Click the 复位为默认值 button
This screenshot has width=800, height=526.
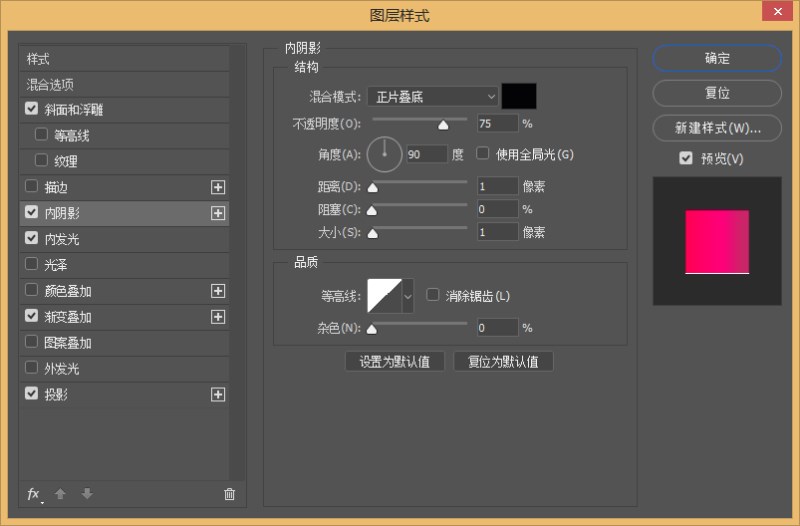click(503, 362)
